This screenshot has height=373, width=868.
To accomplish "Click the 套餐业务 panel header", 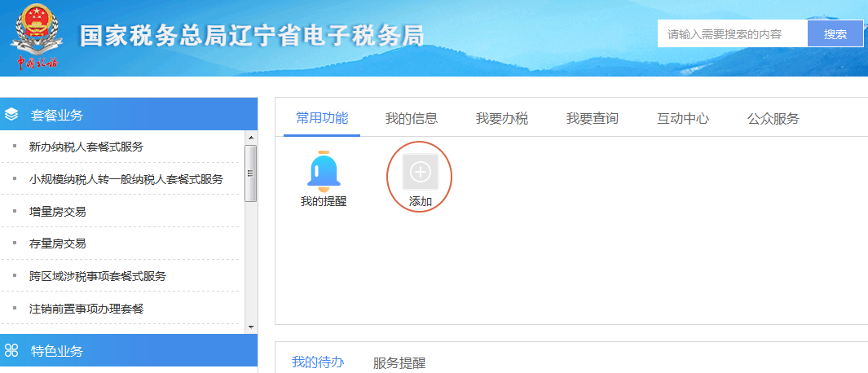I will [x=129, y=114].
